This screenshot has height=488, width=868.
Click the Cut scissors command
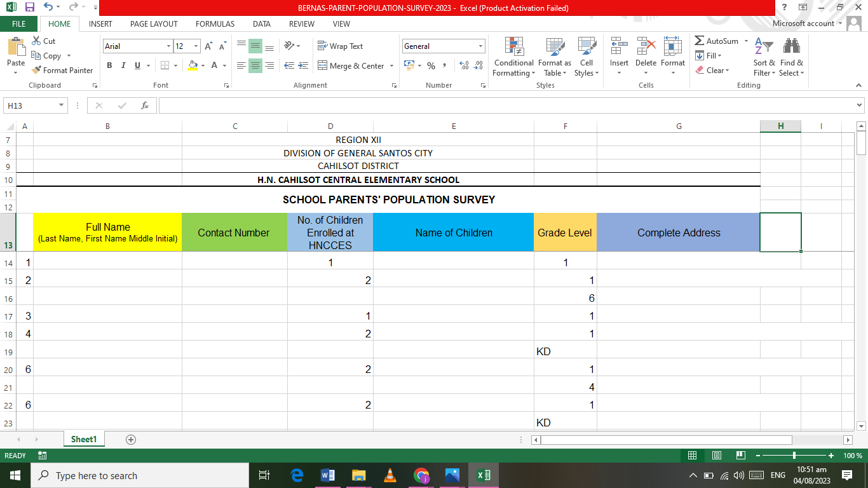pos(44,41)
